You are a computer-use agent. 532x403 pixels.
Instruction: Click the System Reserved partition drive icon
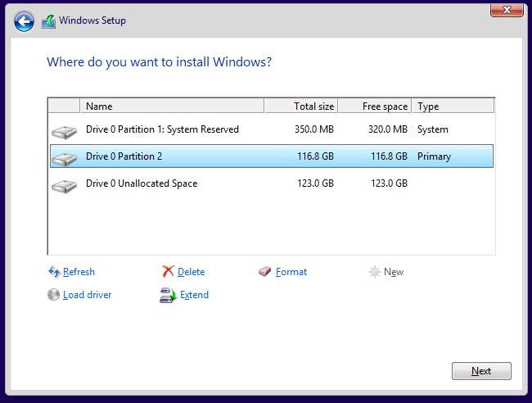(x=63, y=130)
